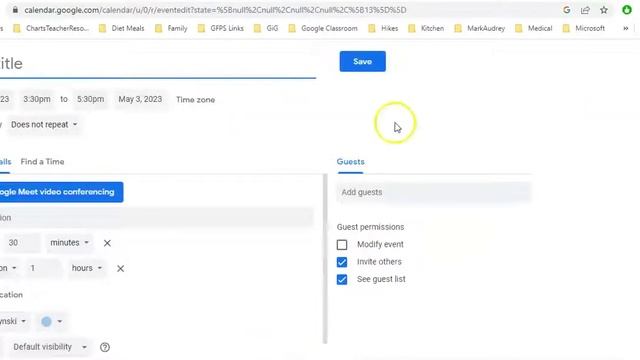Open the Diet Meals bookmark folder
This screenshot has width=640, height=360.
pyautogui.click(x=122, y=28)
